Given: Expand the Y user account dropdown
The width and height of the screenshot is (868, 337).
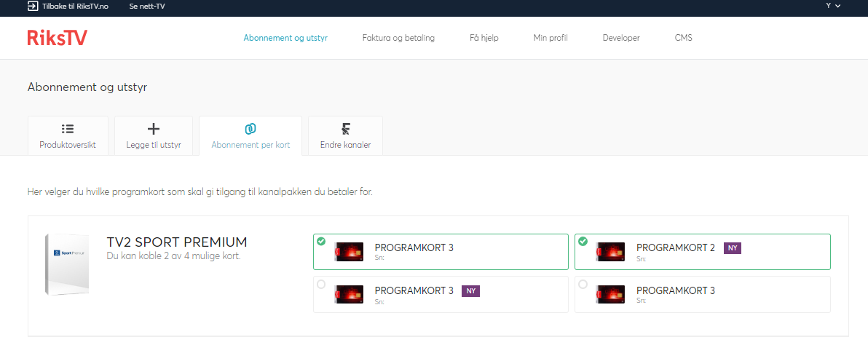Looking at the screenshot, I should coord(833,6).
